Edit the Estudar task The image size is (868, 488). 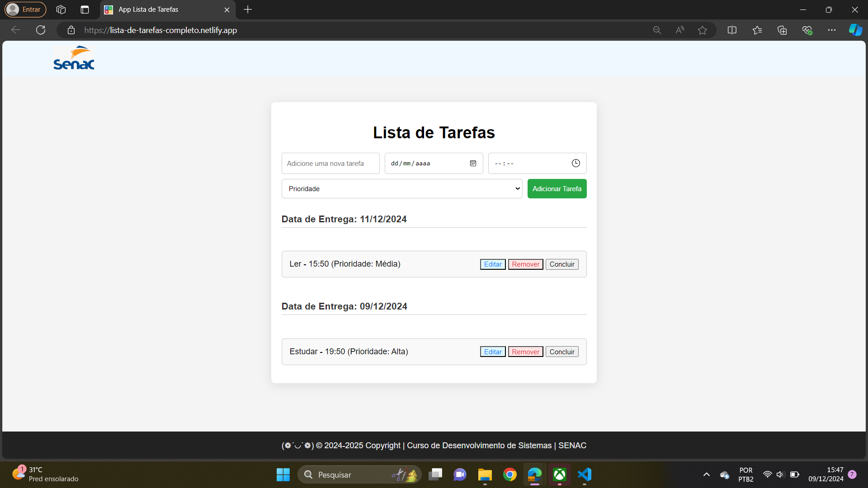pos(493,352)
